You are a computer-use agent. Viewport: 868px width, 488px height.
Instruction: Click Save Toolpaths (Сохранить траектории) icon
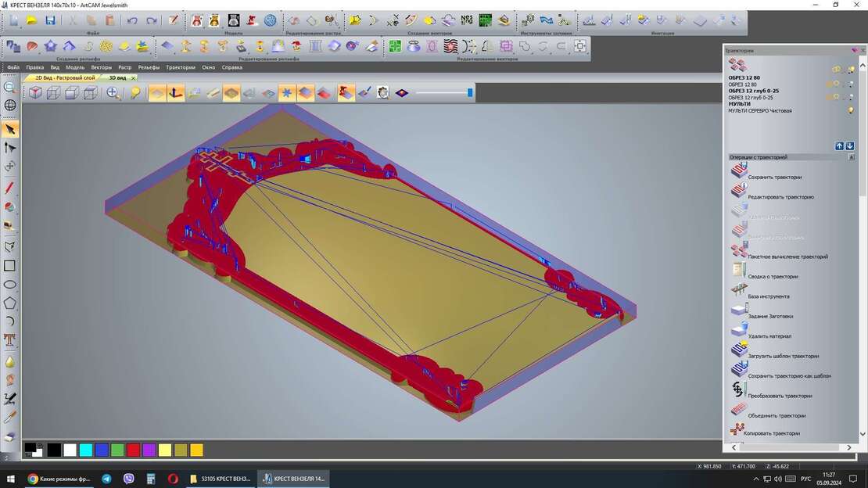(739, 171)
